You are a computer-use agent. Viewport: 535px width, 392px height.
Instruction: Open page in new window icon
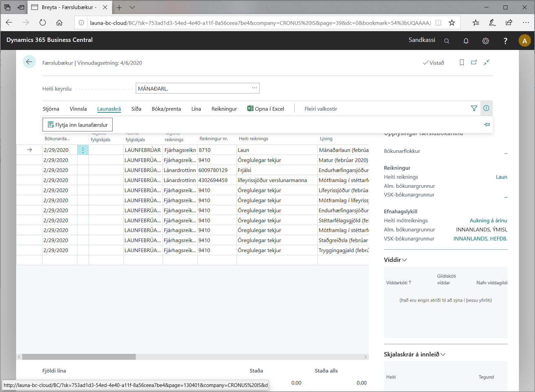474,62
